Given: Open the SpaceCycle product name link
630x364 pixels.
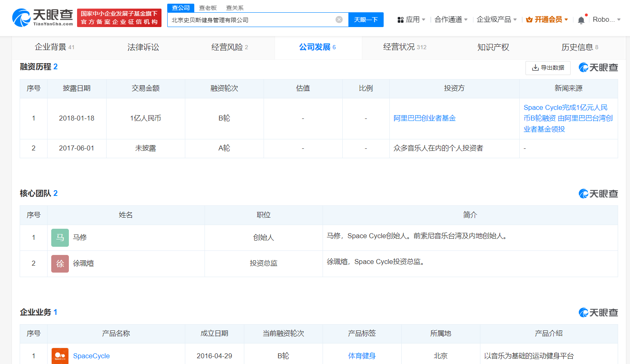Looking at the screenshot, I should (91, 356).
